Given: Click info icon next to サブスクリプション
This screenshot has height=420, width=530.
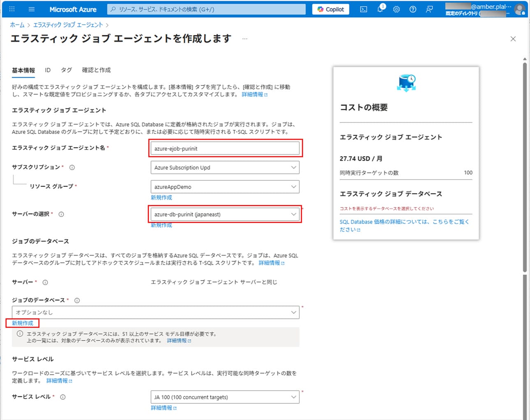Looking at the screenshot, I should pyautogui.click(x=72, y=167).
